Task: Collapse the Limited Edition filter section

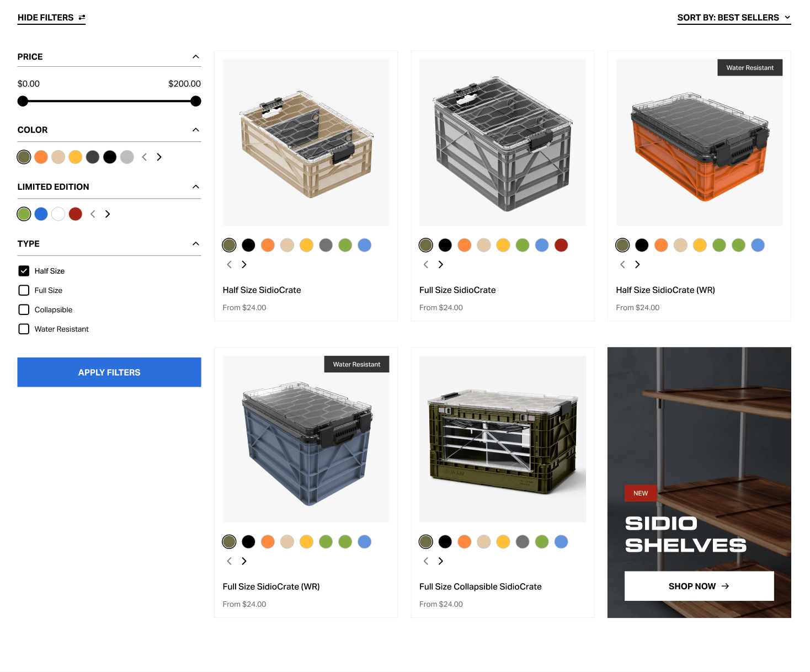Action: tap(196, 187)
